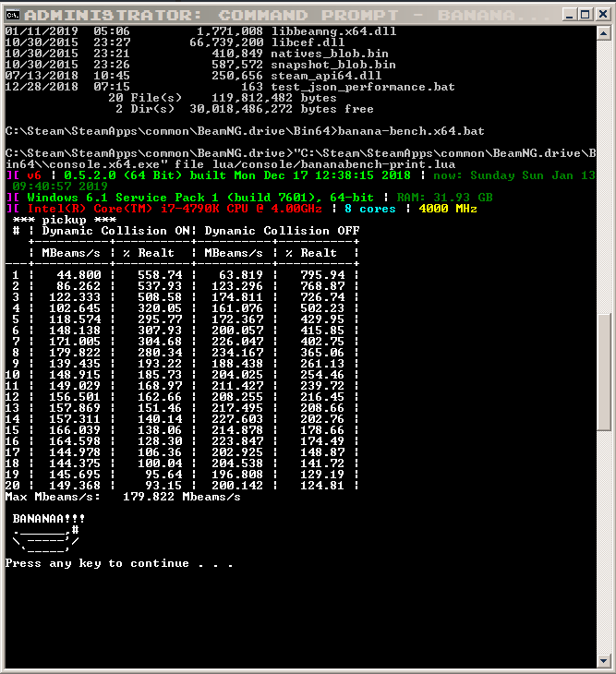Image resolution: width=616 pixels, height=674 pixels.
Task: Click the libcef.dll file name
Action: point(308,42)
